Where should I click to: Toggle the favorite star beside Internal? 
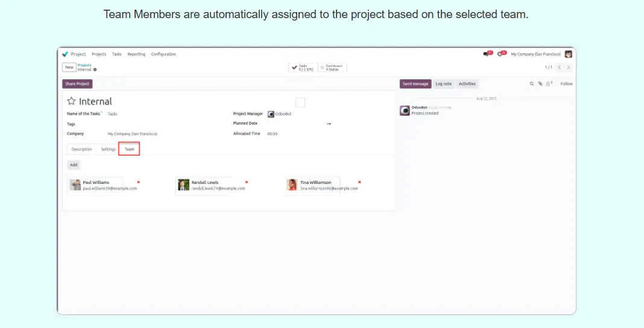(x=71, y=101)
